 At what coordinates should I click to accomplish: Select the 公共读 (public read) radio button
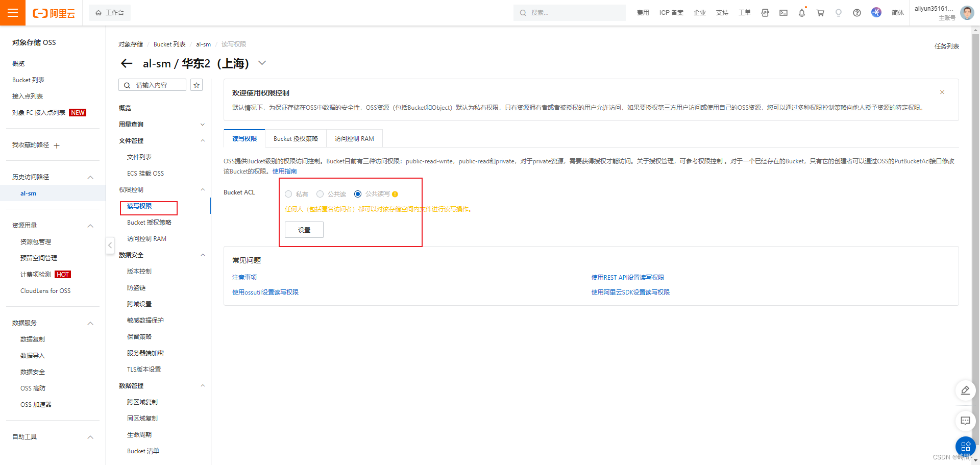coord(320,194)
